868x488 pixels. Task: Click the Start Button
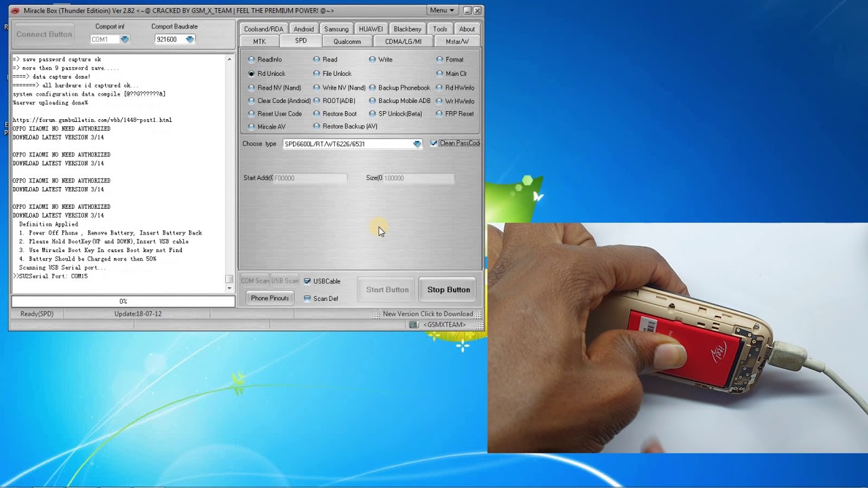click(387, 290)
